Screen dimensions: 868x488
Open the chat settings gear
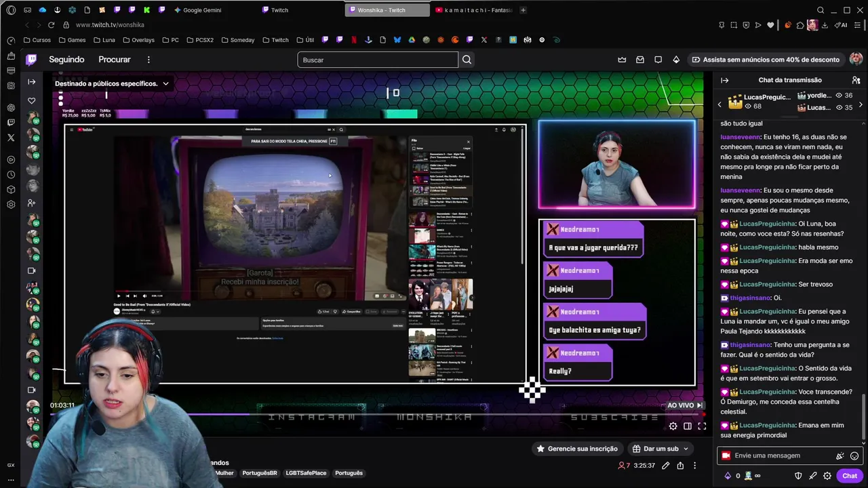pyautogui.click(x=827, y=476)
